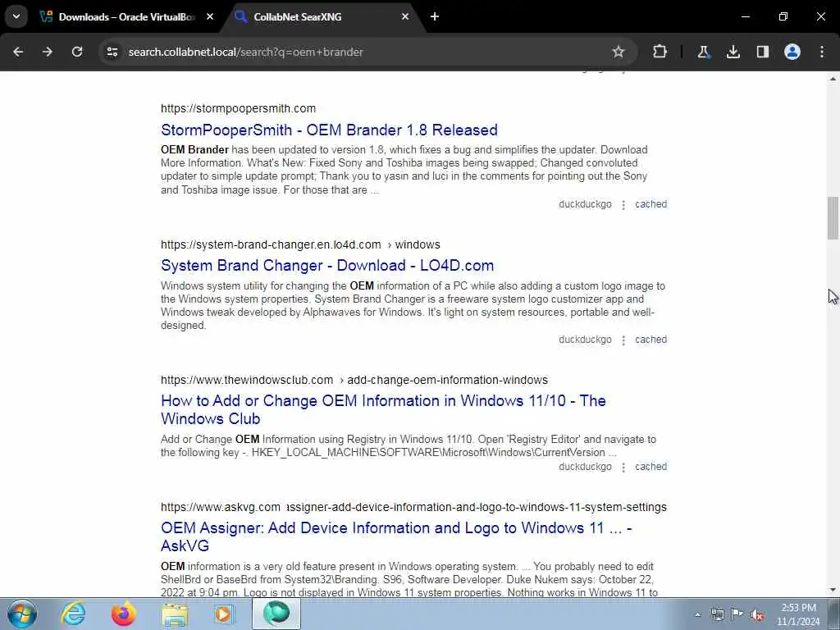Open Chrome Labs flask icon

click(x=703, y=52)
